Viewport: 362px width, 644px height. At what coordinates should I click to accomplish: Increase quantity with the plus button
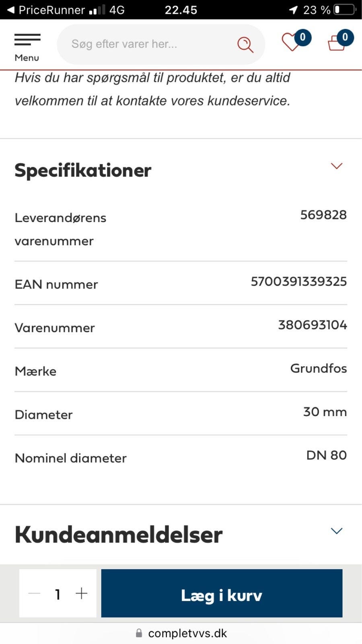click(x=81, y=593)
